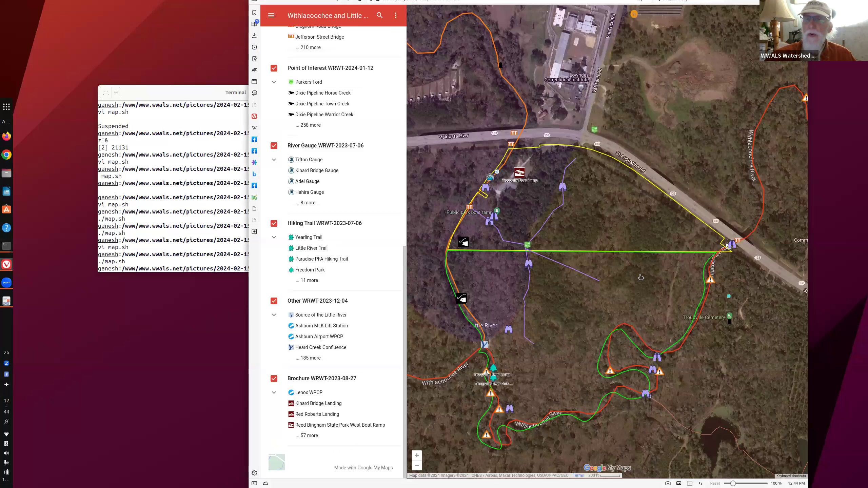Screen dimensions: 868x488
Task: Click the Little River confluence marker
Action: pos(485,344)
